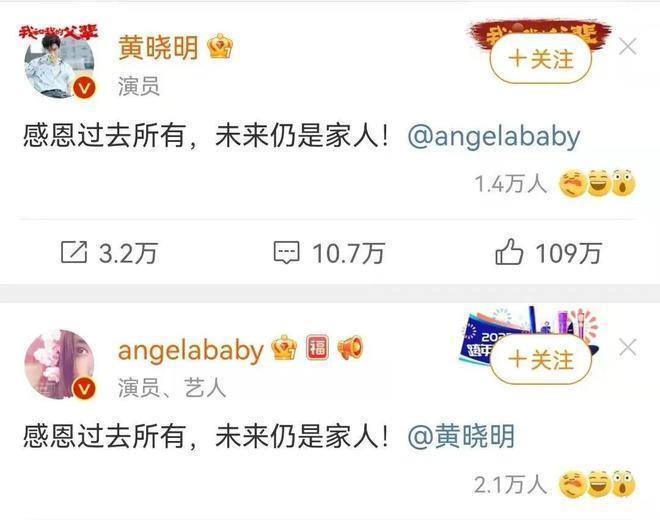Click the 黄晓明 username
The image size is (660, 520).
(x=158, y=47)
